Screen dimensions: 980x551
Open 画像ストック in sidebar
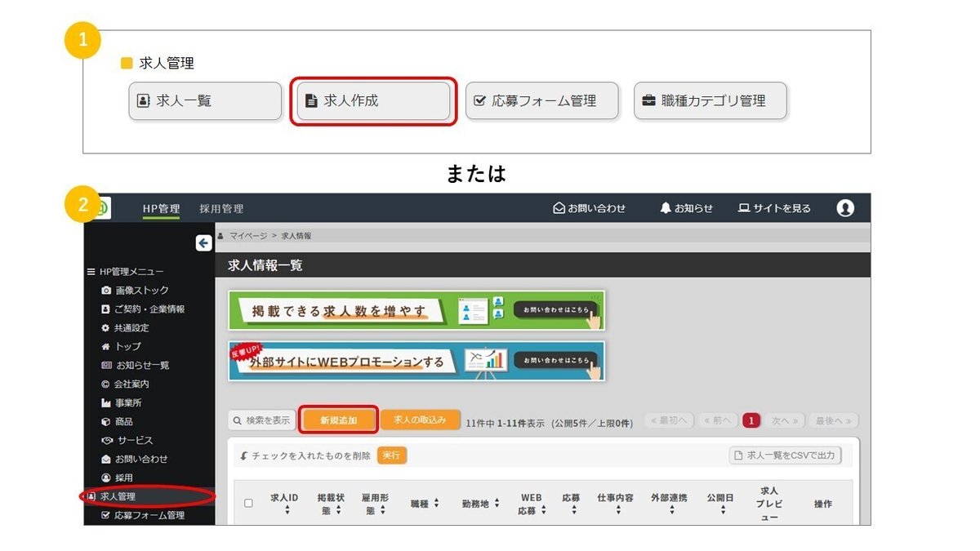tap(136, 291)
